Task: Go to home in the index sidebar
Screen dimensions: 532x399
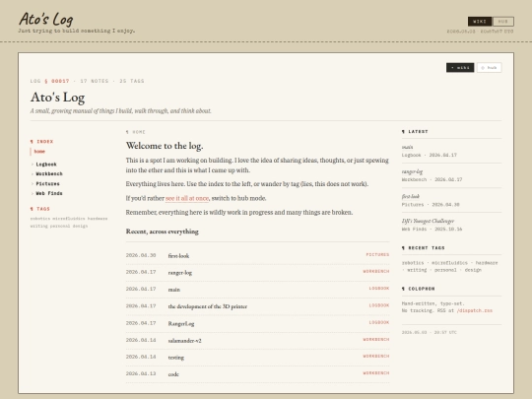Action: (39, 152)
